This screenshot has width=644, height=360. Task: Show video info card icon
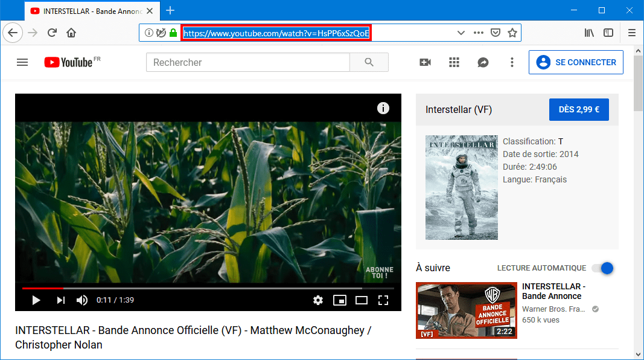click(383, 108)
